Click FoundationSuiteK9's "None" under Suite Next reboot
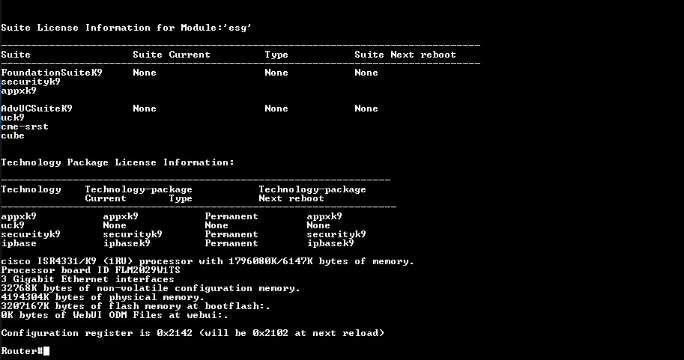 tap(366, 73)
